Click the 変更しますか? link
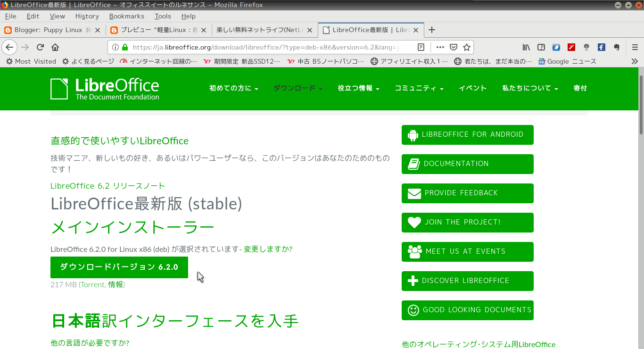 268,249
